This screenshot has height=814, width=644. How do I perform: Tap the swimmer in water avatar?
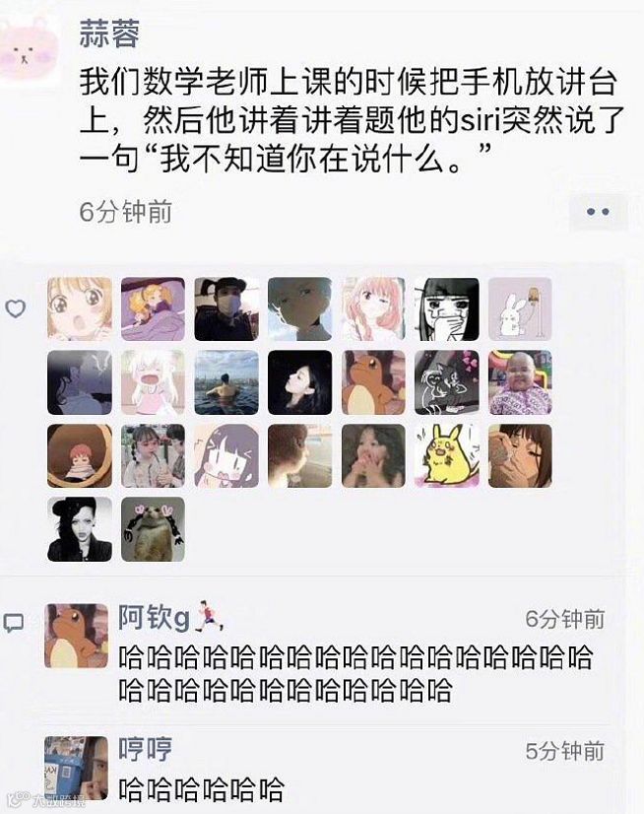tap(226, 382)
